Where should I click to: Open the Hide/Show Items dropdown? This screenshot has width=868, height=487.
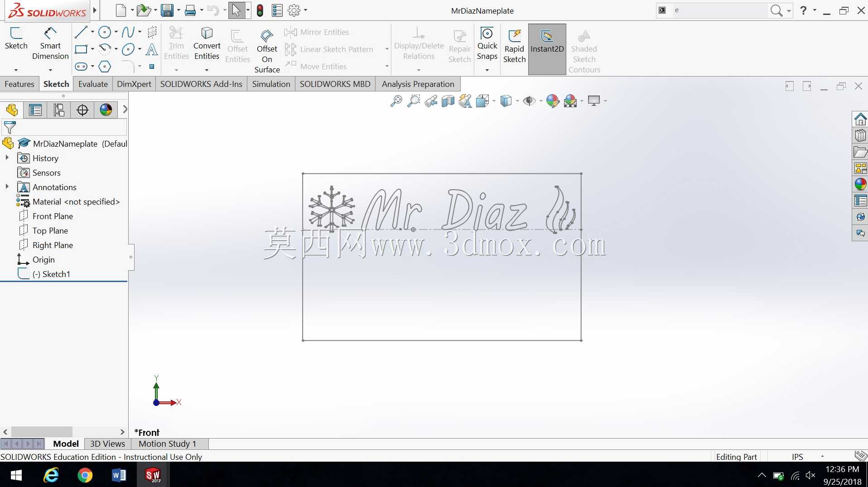tap(541, 101)
